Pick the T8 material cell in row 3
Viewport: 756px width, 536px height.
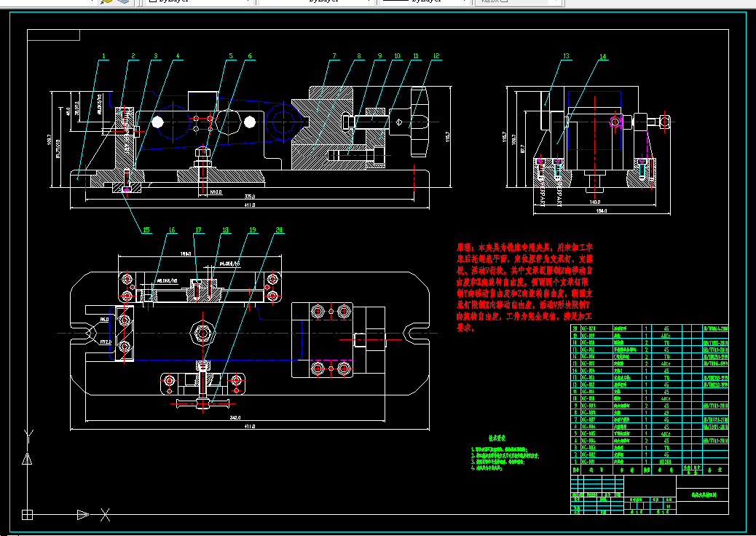point(666,448)
